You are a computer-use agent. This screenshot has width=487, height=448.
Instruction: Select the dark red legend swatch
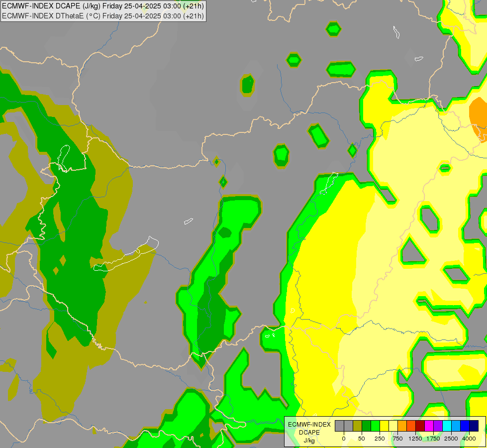pyautogui.click(x=420, y=426)
